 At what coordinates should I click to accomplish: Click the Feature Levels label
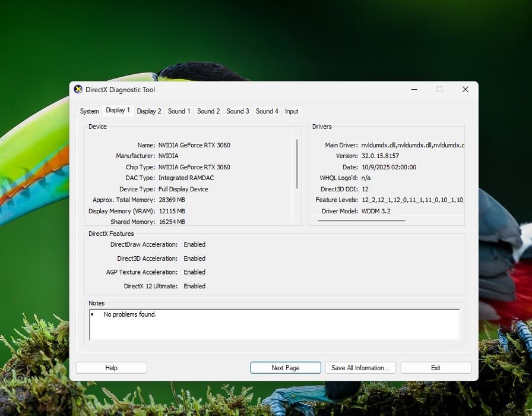pyautogui.click(x=337, y=200)
